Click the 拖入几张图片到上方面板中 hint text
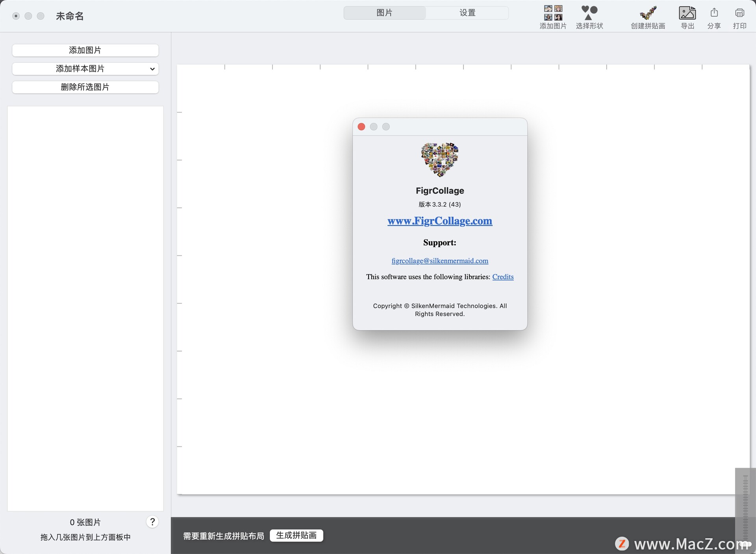Image resolution: width=756 pixels, height=554 pixels. (x=85, y=537)
